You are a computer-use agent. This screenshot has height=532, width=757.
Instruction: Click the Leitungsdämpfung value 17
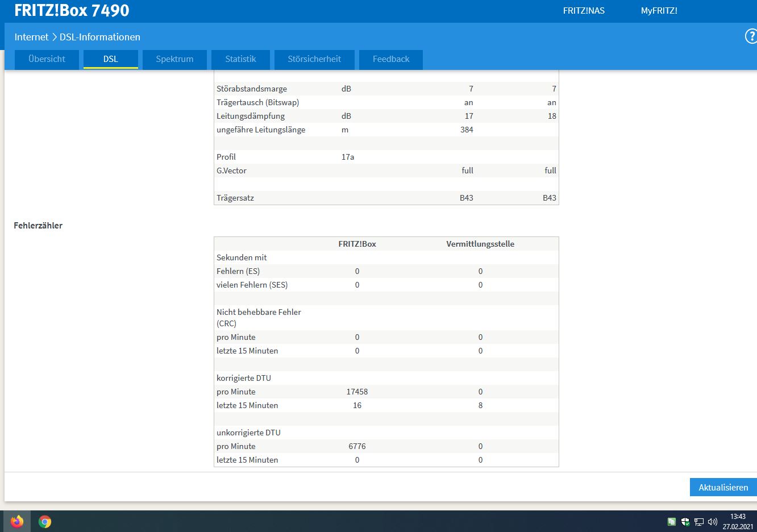tap(469, 116)
